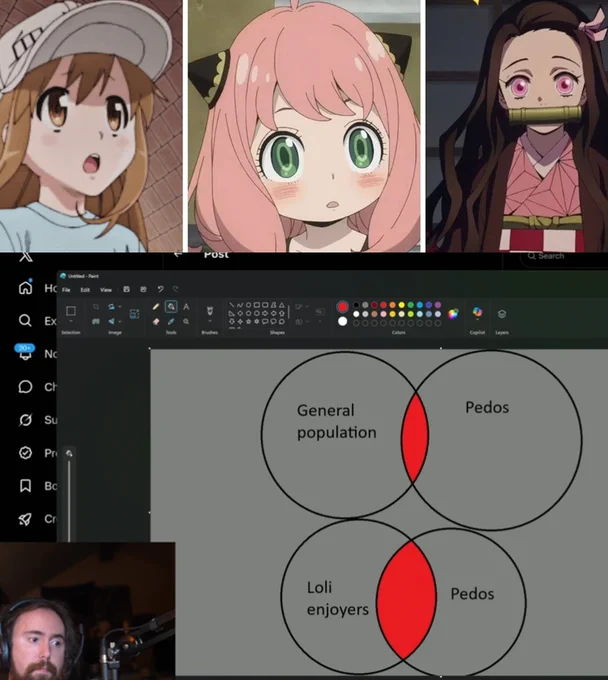The width and height of the screenshot is (608, 680).
Task: Select Color 1 red swatch
Action: click(x=343, y=307)
